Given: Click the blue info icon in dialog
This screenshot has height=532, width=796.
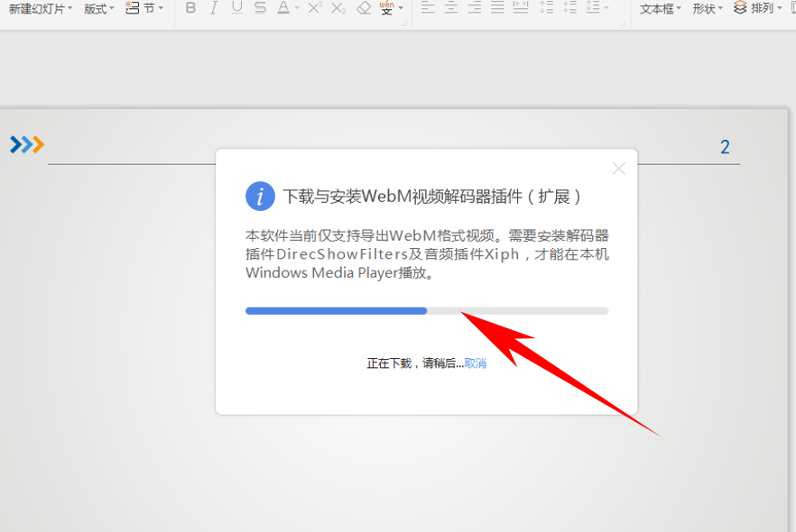Looking at the screenshot, I should point(260,197).
